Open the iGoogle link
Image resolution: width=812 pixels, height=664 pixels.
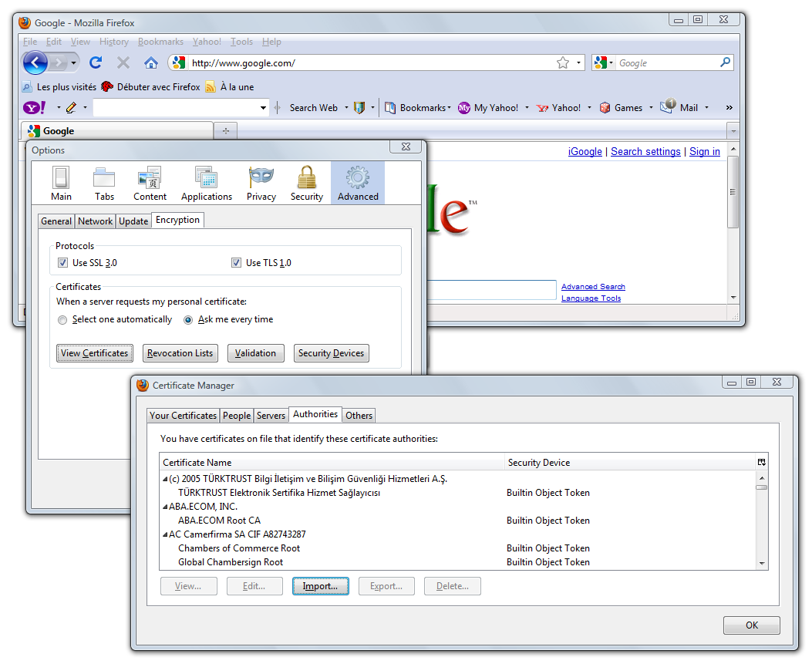585,151
